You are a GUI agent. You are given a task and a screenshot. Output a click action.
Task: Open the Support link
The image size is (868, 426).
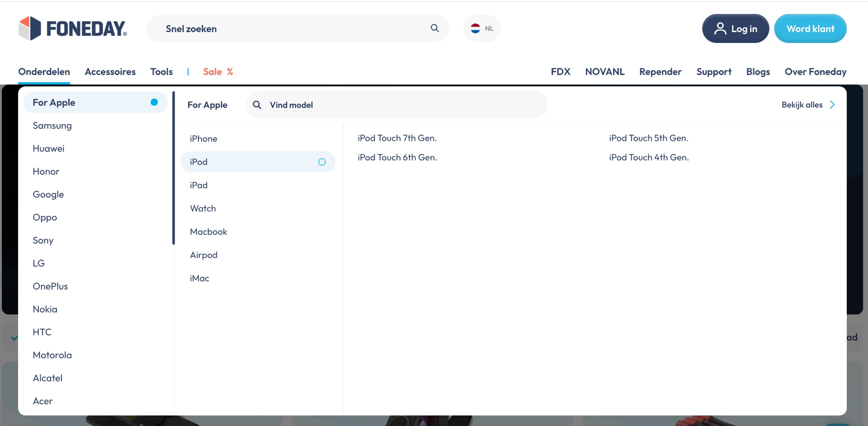point(714,72)
